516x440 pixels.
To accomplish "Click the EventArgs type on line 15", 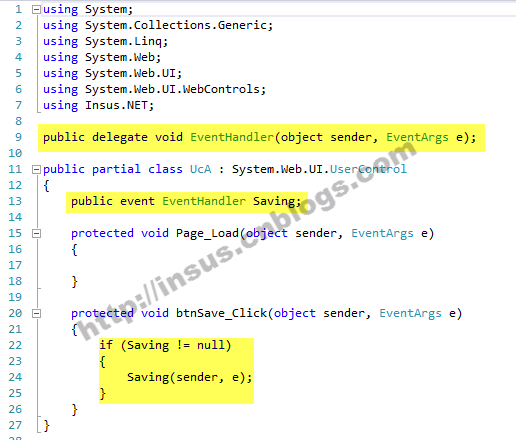I will pos(382,233).
